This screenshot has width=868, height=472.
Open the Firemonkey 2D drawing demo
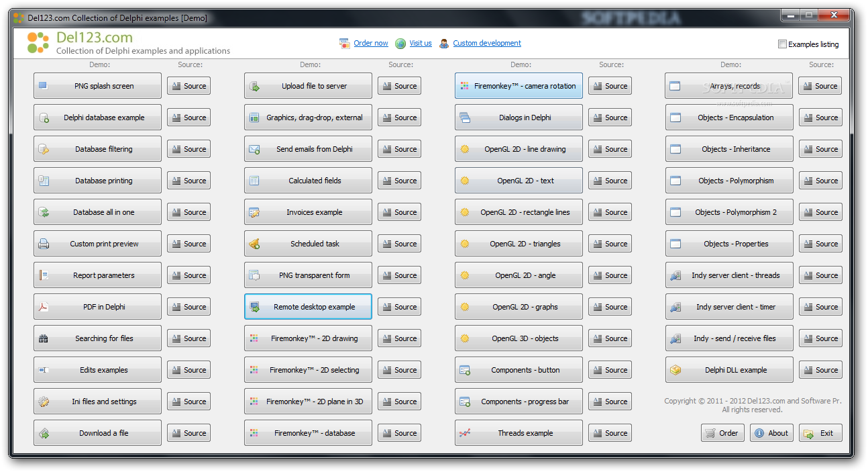(308, 338)
